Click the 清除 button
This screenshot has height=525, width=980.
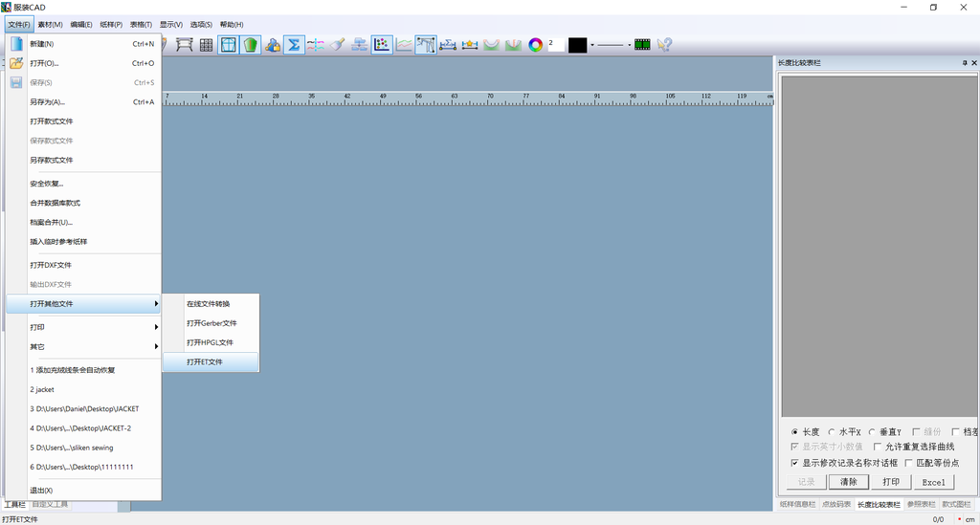tap(849, 482)
